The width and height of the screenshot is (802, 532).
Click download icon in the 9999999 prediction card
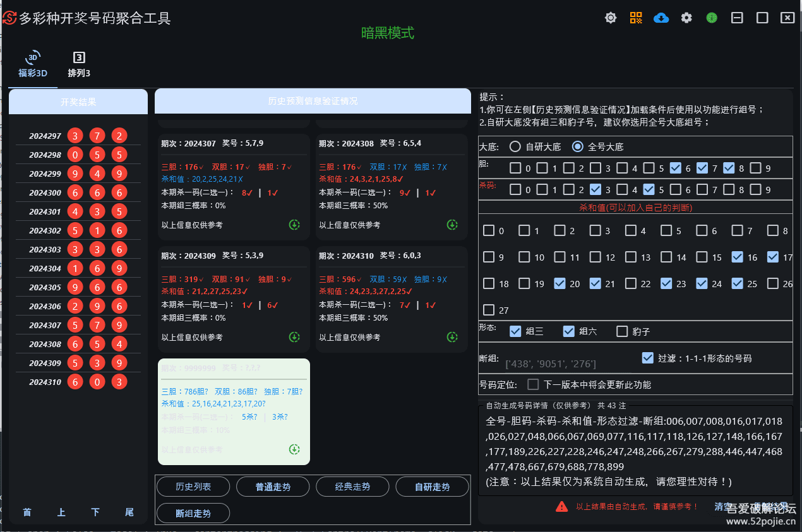point(294,449)
